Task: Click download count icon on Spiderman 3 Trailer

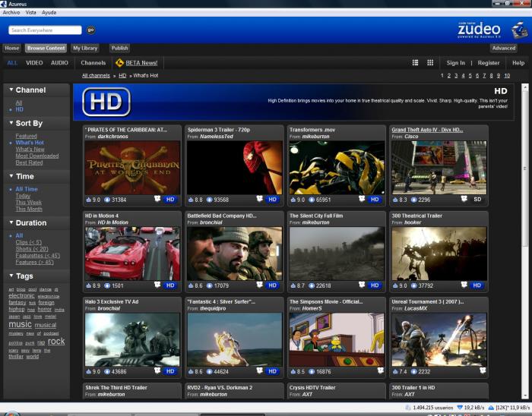Action: [209, 200]
